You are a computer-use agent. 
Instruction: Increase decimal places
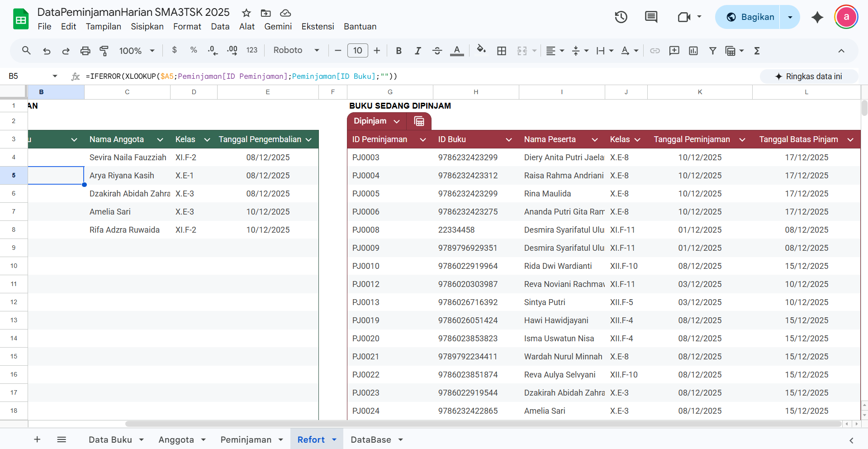click(x=232, y=50)
